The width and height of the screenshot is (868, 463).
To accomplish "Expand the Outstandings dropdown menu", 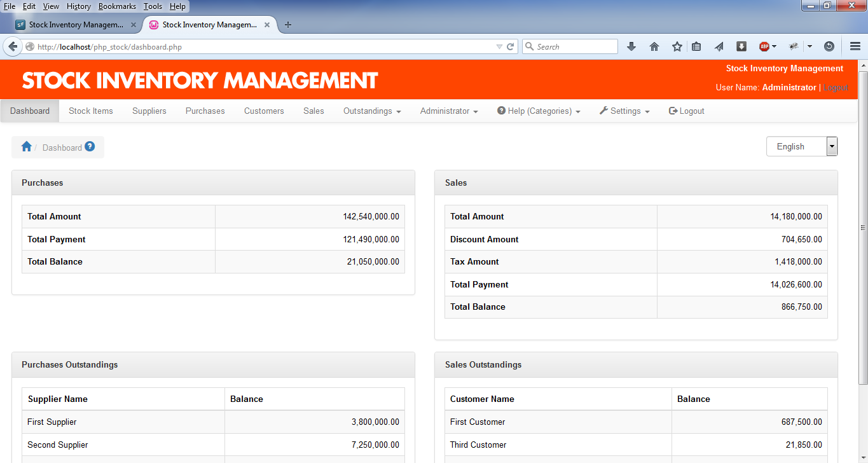I will click(372, 111).
